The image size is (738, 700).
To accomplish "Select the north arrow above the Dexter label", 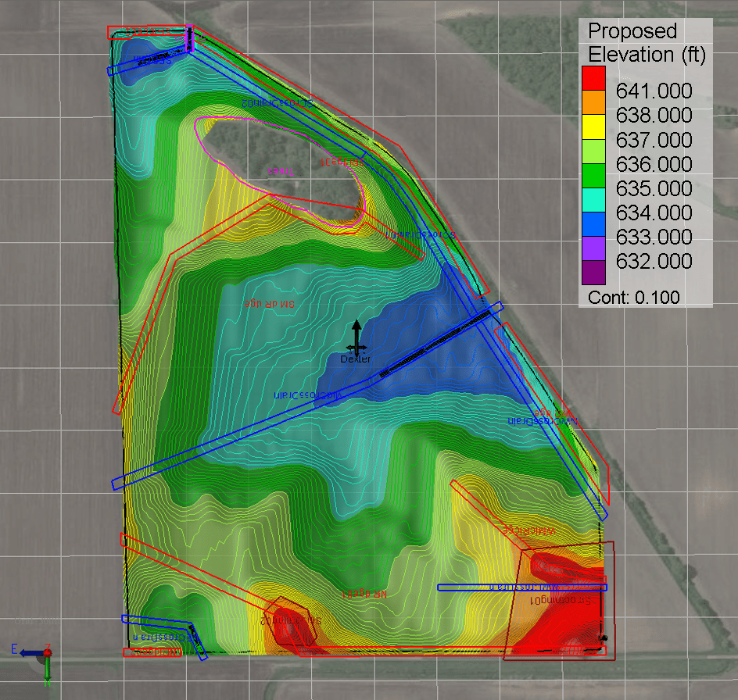I will (357, 328).
